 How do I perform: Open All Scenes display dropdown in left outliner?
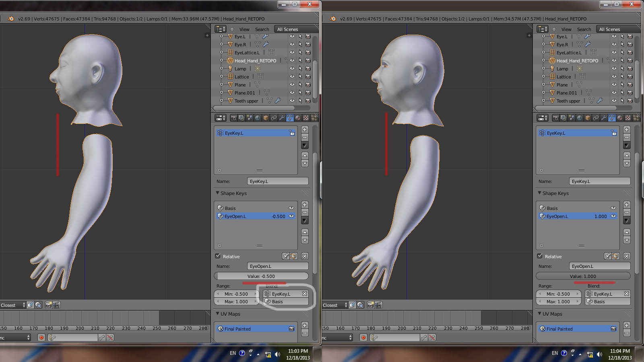pos(296,29)
